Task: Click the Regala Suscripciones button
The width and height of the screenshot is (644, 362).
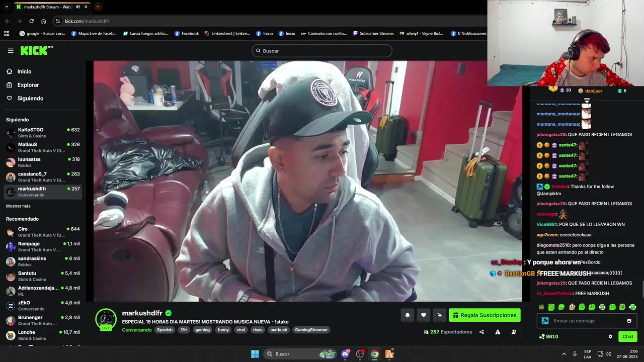Action: [x=485, y=315]
